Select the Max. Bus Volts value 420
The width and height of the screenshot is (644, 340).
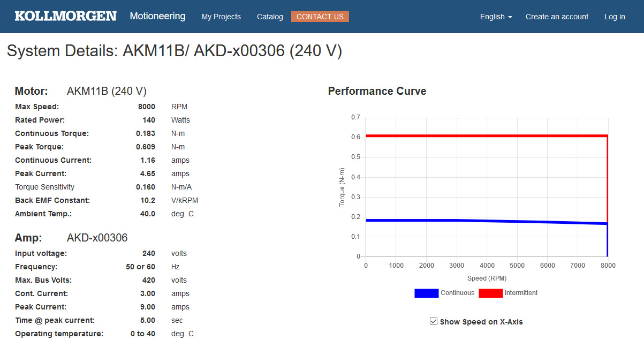149,280
